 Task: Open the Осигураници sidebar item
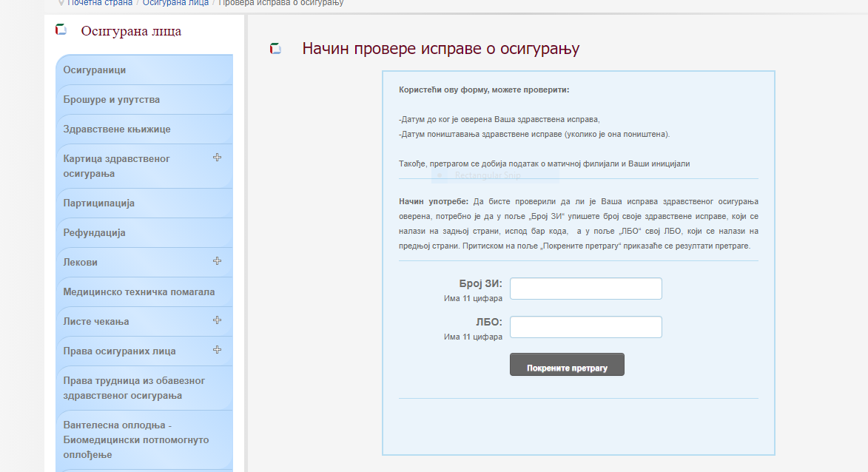(x=144, y=70)
